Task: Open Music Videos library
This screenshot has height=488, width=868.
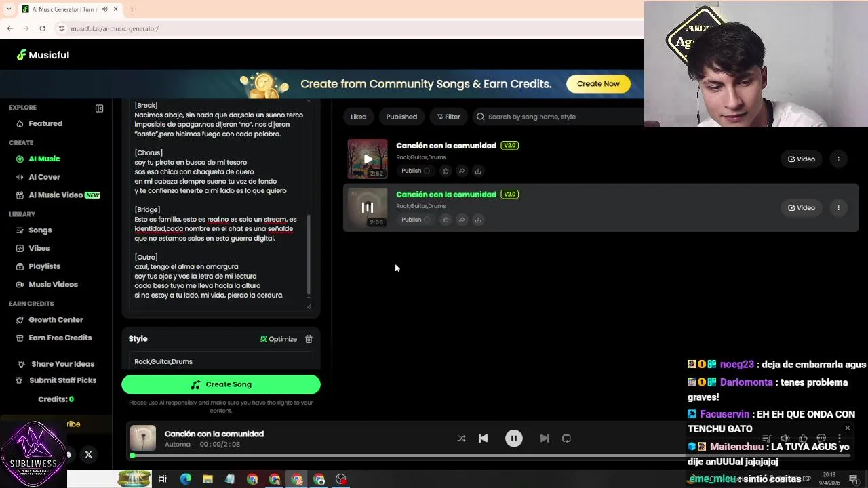Action: tap(53, 285)
